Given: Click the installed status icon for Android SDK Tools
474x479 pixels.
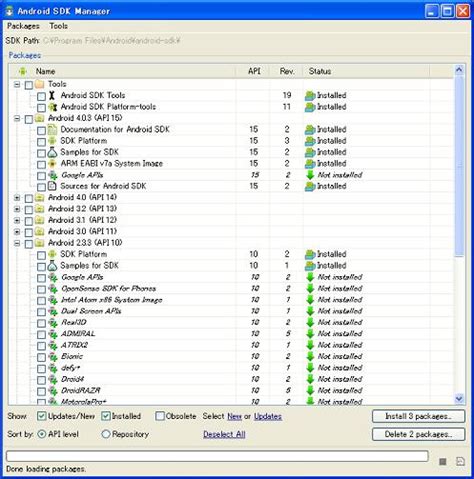Looking at the screenshot, I should click(x=310, y=96).
